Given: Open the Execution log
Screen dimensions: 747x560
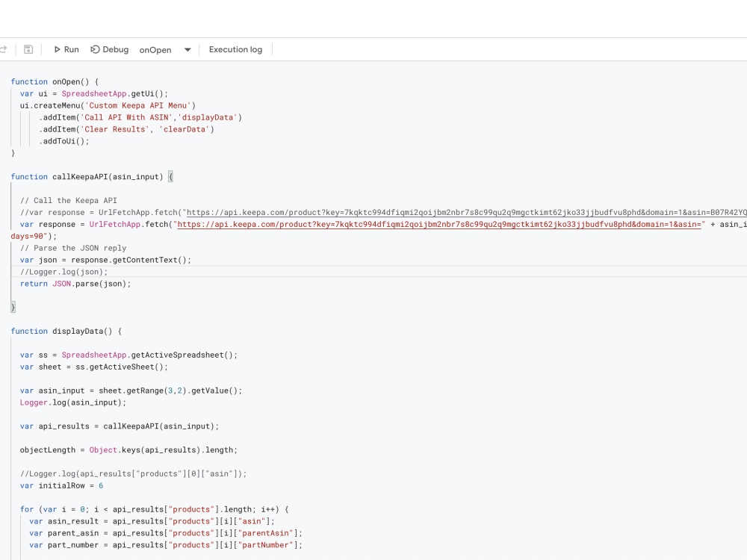Looking at the screenshot, I should [x=235, y=49].
